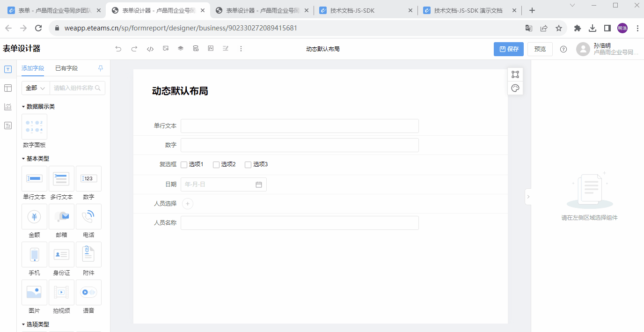Add the 邮箱 field component
Viewport: 644px width, 332px height.
[x=61, y=216]
